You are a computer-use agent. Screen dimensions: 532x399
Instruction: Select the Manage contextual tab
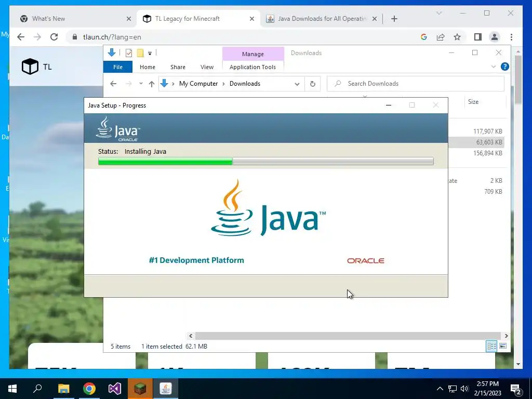pos(253,54)
